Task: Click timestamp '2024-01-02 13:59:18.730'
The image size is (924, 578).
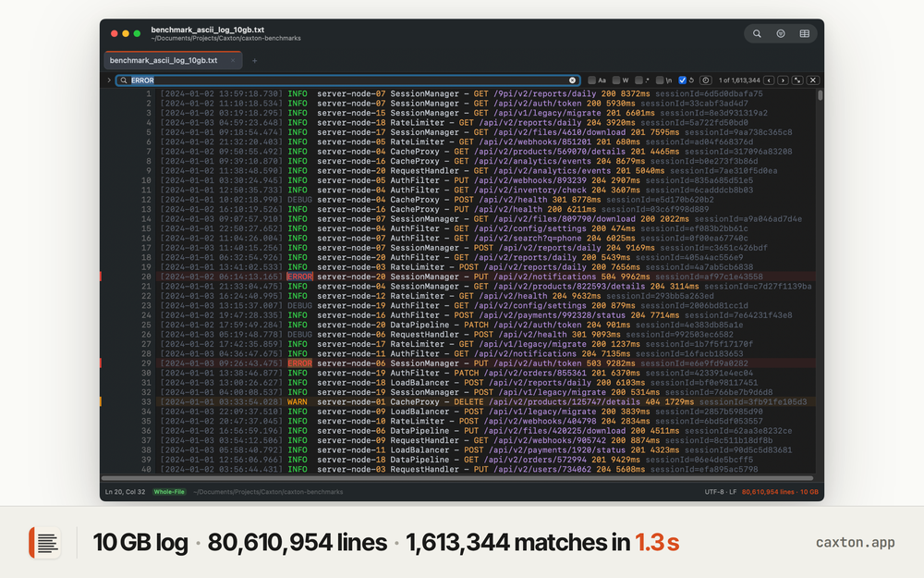Action: coord(222,93)
